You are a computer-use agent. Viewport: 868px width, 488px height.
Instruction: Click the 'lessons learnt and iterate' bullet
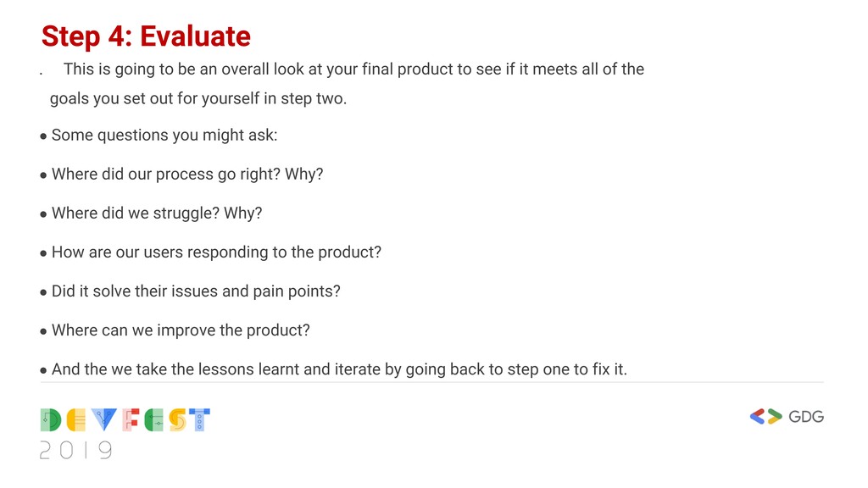339,369
